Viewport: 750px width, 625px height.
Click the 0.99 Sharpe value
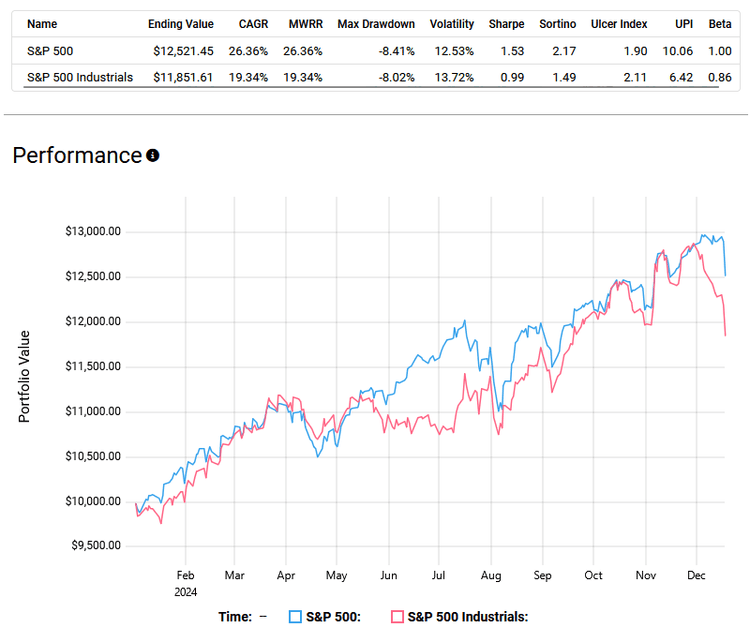[512, 77]
